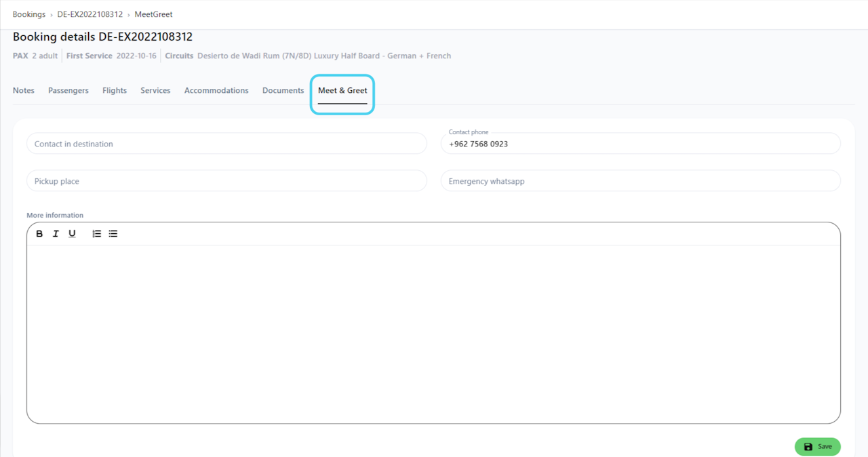Switch to the Passengers tab
The height and width of the screenshot is (457, 868).
click(x=68, y=90)
